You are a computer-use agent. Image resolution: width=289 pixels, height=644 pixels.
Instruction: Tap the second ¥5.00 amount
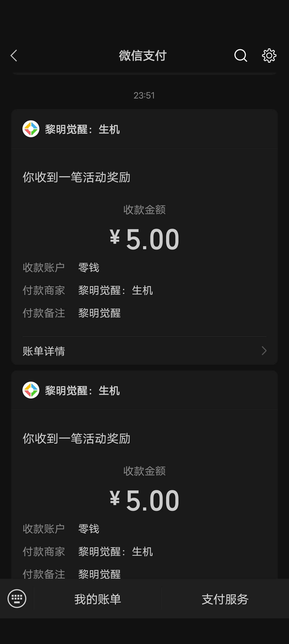(x=144, y=500)
